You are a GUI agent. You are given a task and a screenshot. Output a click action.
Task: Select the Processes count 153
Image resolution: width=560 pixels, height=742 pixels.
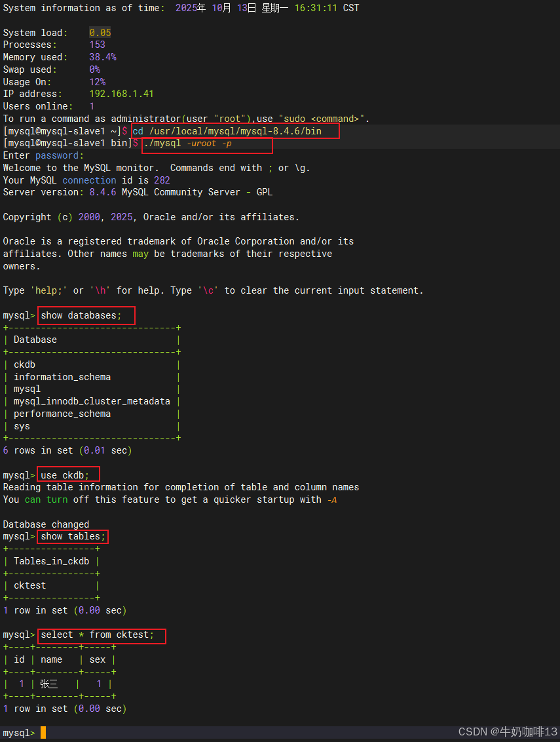97,45
